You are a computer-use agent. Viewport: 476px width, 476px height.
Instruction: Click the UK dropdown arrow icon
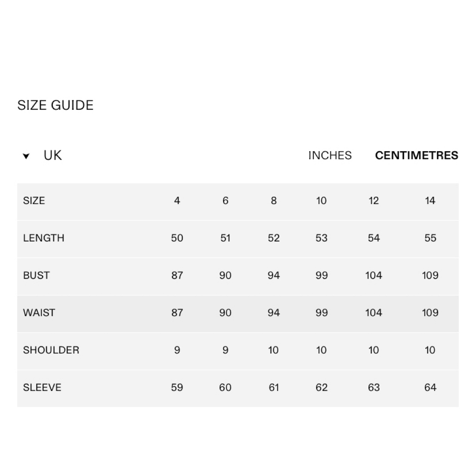pos(26,156)
